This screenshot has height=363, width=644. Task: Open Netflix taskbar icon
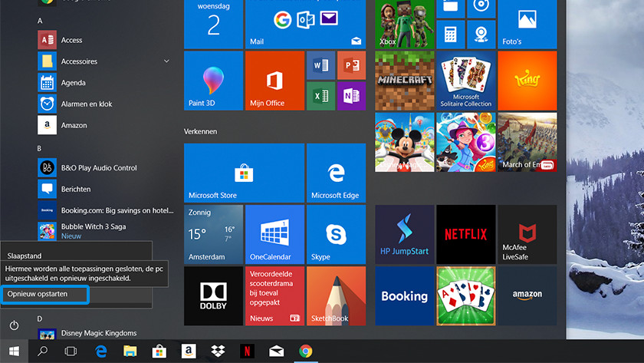[x=247, y=351]
